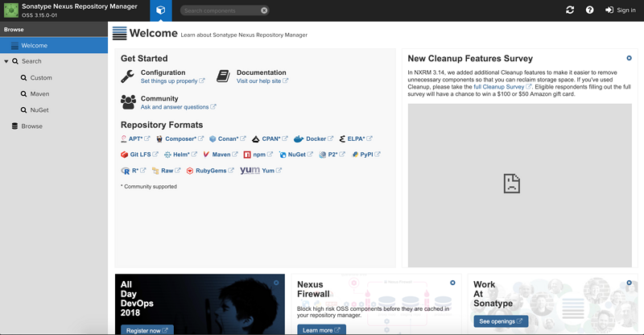Viewport: 644px width, 335px height.
Task: Open Maven search in sidebar
Action: click(39, 93)
